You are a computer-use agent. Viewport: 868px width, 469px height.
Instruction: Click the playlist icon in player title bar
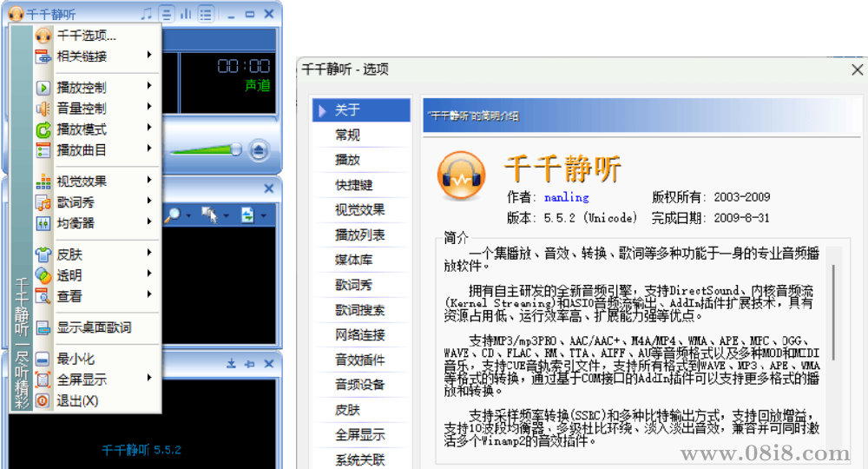click(x=206, y=13)
